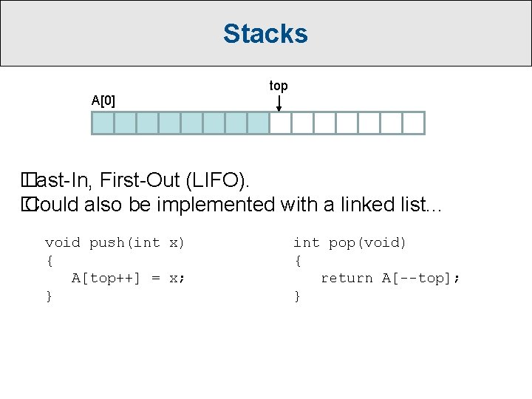This screenshot has width=532, height=399.
Task: Click the last filled blue cell
Action: 259,123
